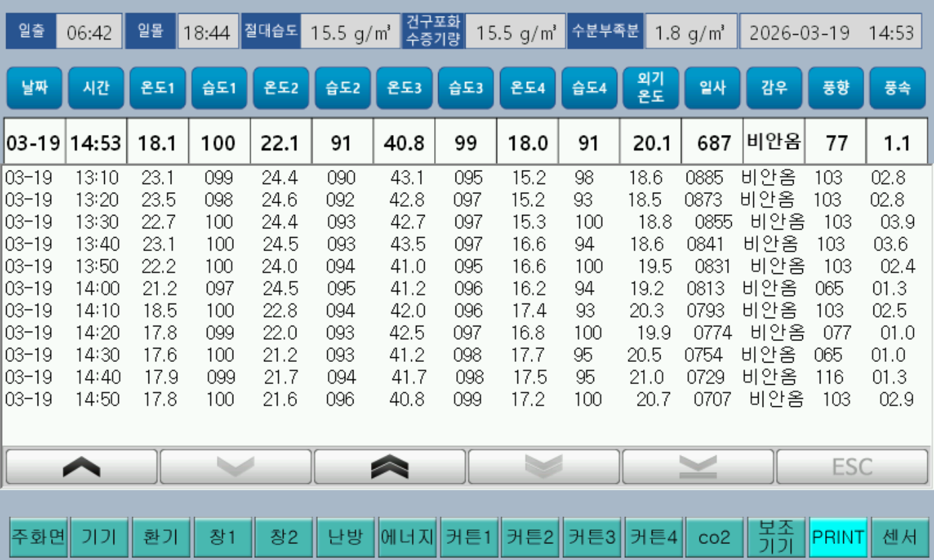Click the current 외기온도 value 20.1
This screenshot has width=934, height=560.
point(650,142)
